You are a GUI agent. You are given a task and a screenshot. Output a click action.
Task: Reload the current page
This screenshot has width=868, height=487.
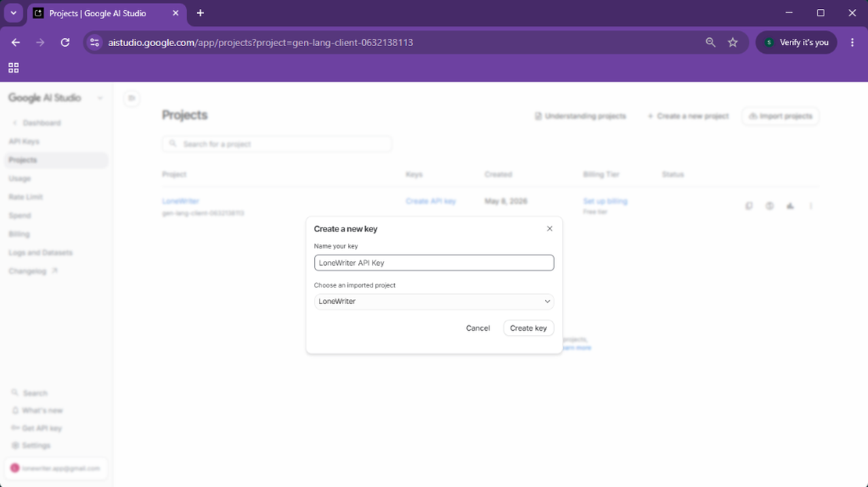[x=65, y=42]
